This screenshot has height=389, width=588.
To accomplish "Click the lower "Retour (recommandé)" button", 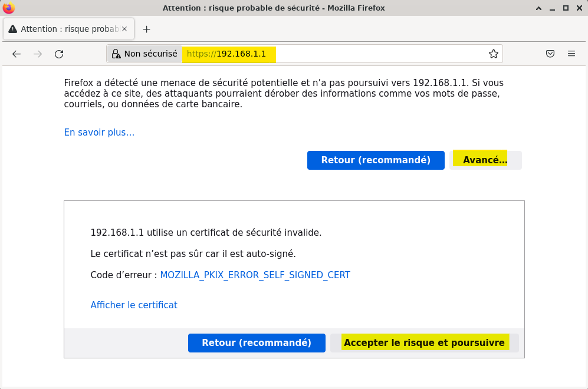I will tap(257, 343).
